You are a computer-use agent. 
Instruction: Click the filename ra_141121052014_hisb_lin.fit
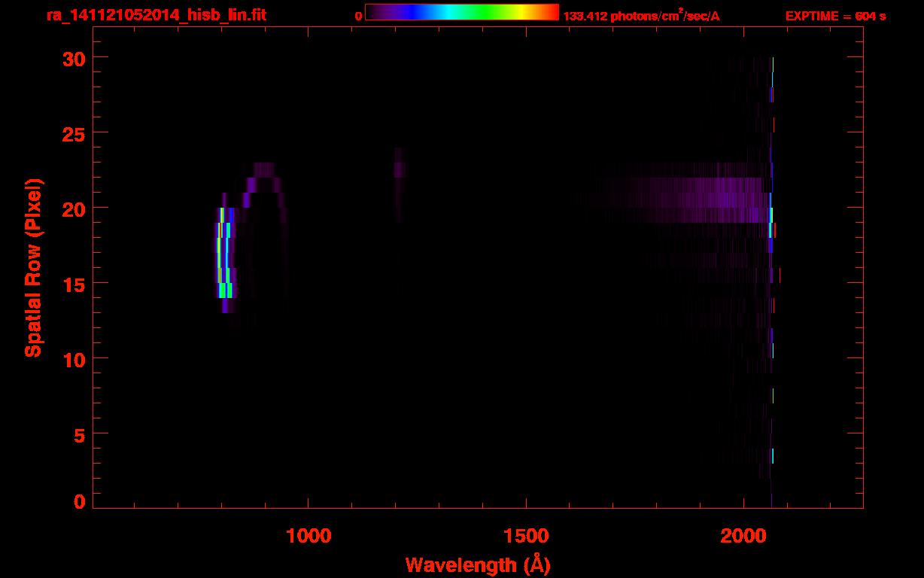click(x=156, y=15)
